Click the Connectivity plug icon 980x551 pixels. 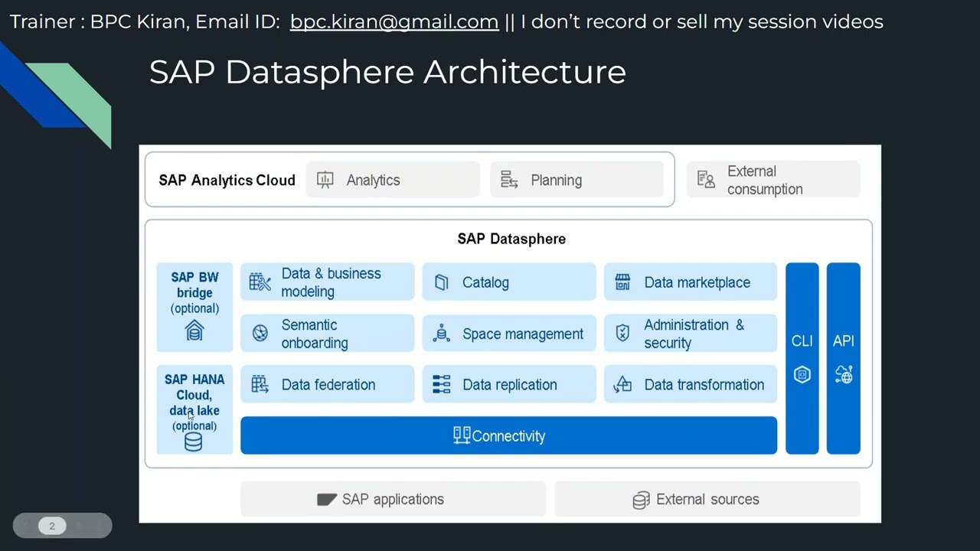(x=462, y=435)
